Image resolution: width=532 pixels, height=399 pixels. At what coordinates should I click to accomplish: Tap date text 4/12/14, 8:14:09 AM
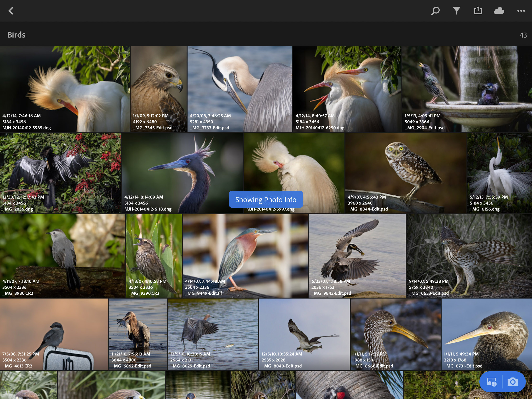pyautogui.click(x=144, y=197)
